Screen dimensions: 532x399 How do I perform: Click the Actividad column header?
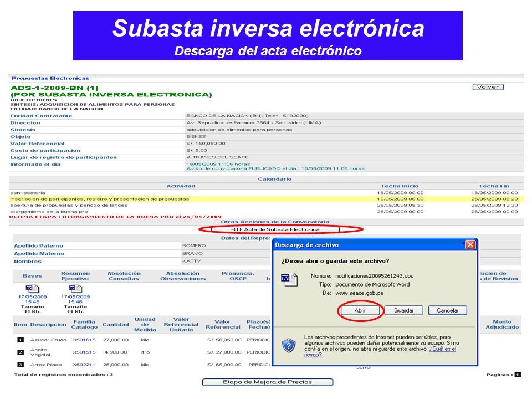point(181,186)
